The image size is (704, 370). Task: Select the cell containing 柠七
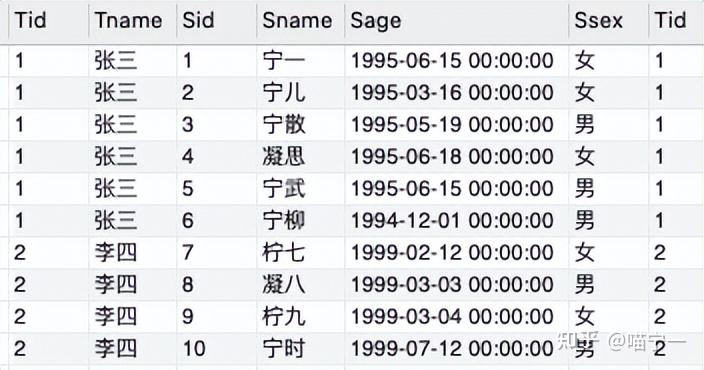(x=300, y=253)
